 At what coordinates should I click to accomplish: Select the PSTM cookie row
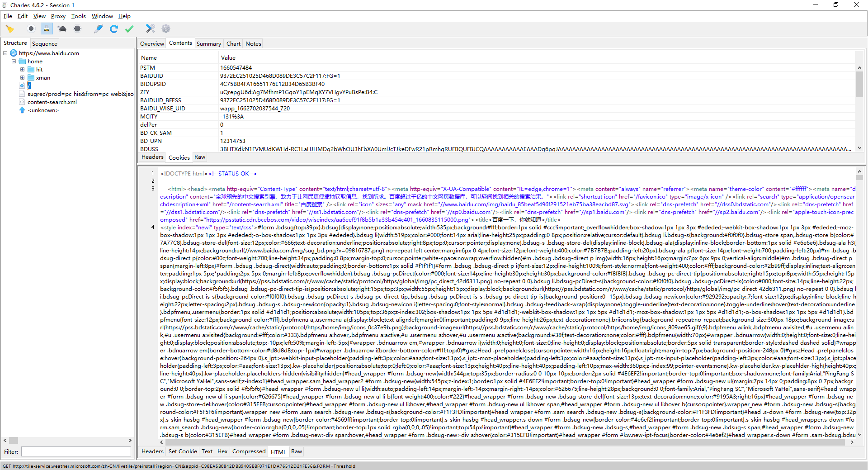pos(496,68)
